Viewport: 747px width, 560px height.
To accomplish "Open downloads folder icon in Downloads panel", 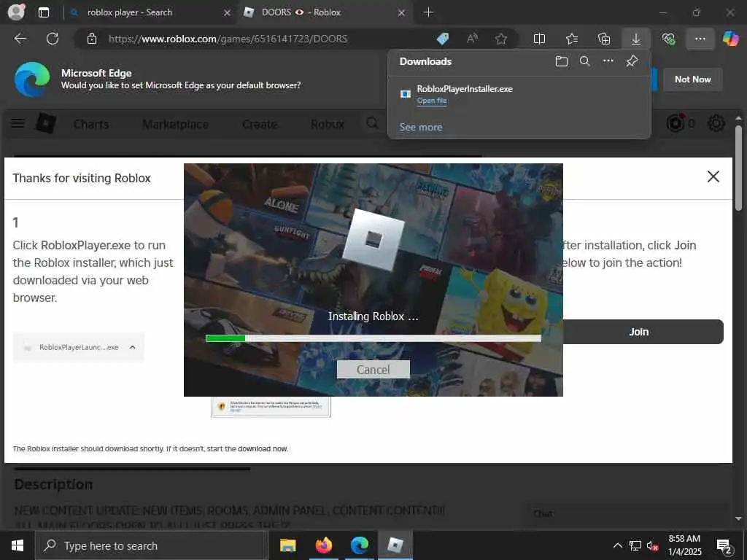I will pyautogui.click(x=562, y=61).
